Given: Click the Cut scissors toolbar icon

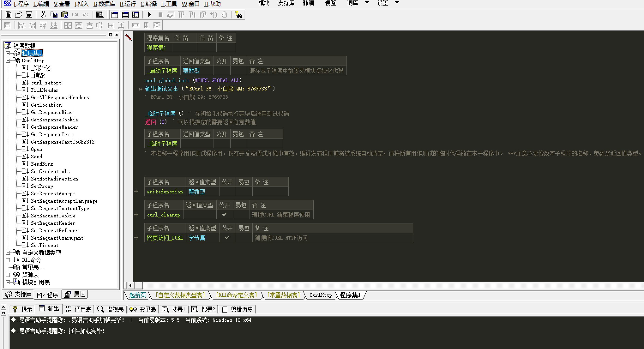Looking at the screenshot, I should point(43,15).
